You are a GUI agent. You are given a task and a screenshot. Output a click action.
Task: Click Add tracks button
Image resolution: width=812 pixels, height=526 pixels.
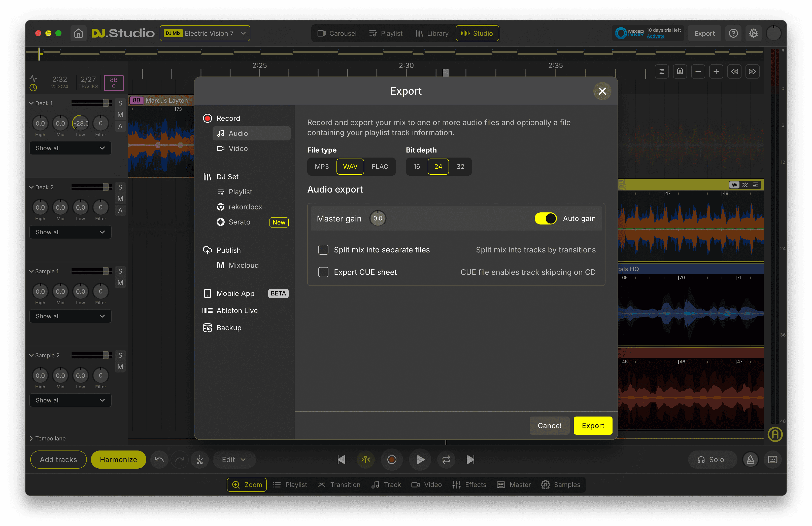[58, 460]
